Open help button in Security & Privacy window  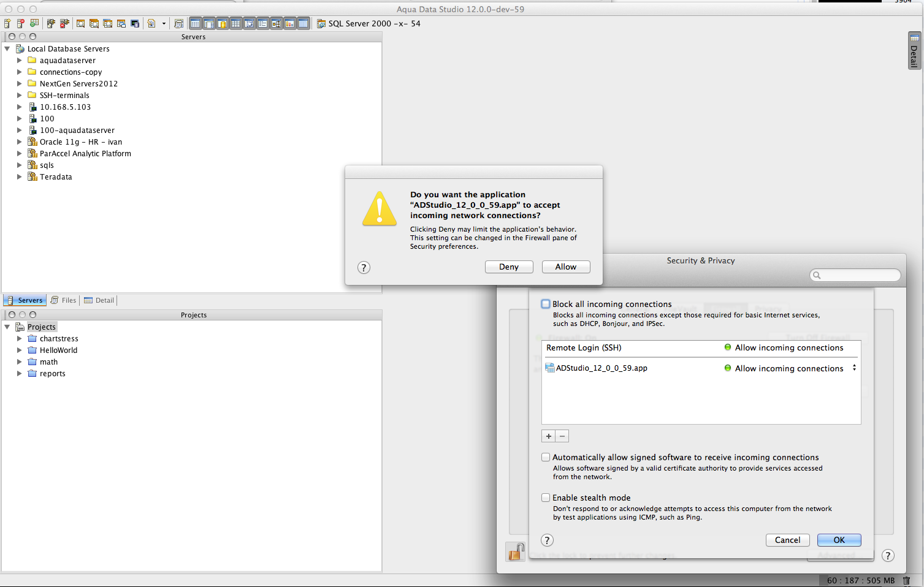click(888, 556)
